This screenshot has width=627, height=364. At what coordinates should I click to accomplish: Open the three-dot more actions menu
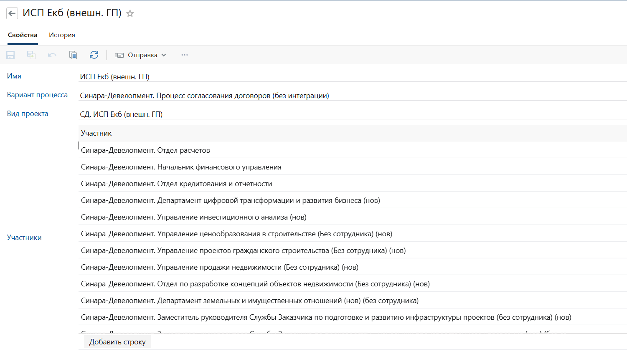click(185, 55)
